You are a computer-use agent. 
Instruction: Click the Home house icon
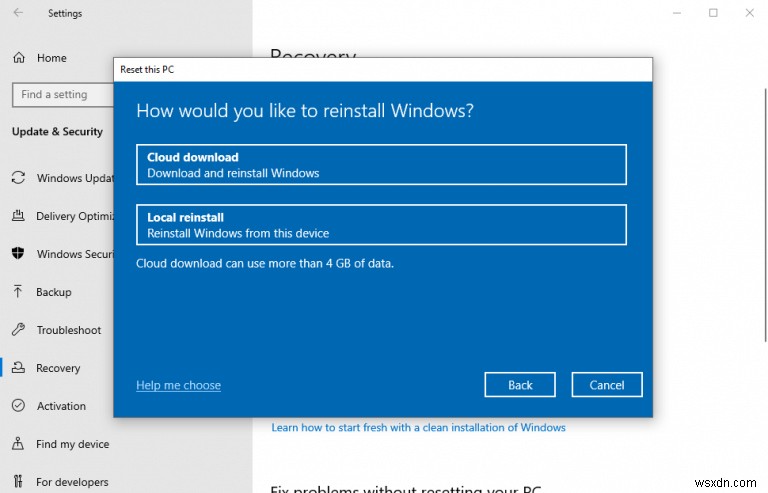point(19,58)
